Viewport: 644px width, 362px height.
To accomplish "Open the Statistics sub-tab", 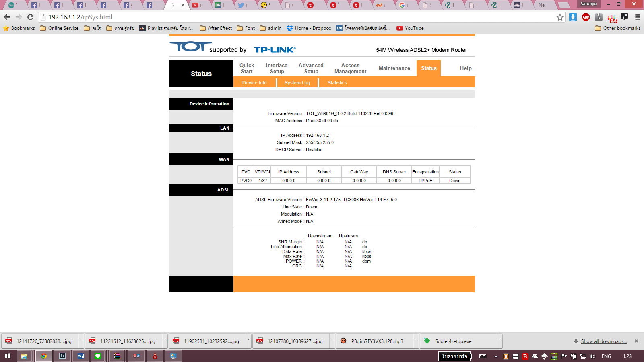I will (337, 83).
